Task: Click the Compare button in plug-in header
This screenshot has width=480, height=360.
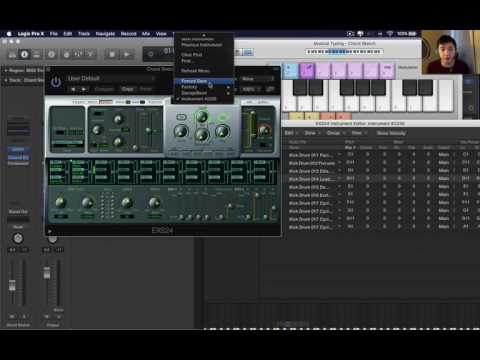Action: point(104,89)
